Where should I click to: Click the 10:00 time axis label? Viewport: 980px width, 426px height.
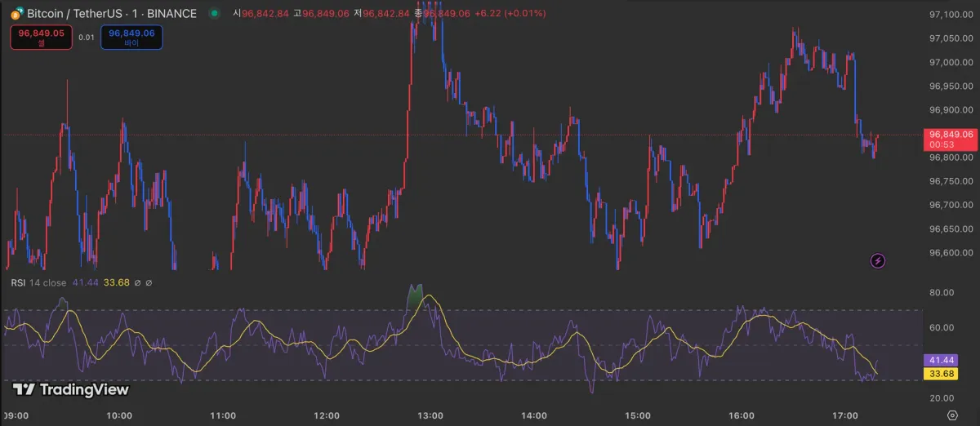(x=119, y=415)
